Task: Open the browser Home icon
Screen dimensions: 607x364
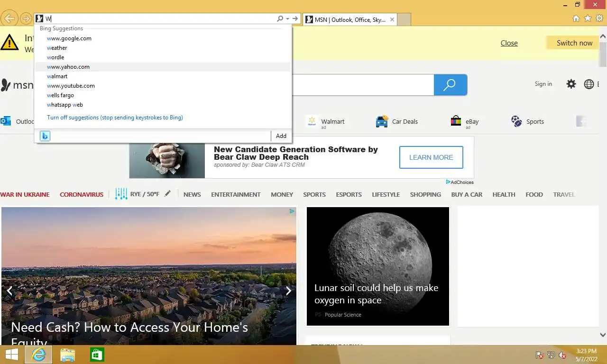Action: pyautogui.click(x=576, y=18)
